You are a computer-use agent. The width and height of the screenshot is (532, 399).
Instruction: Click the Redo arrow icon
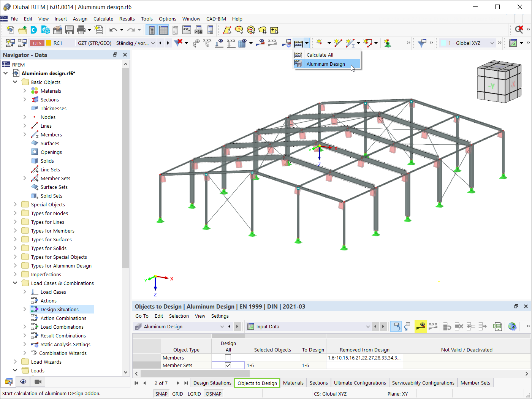click(131, 30)
